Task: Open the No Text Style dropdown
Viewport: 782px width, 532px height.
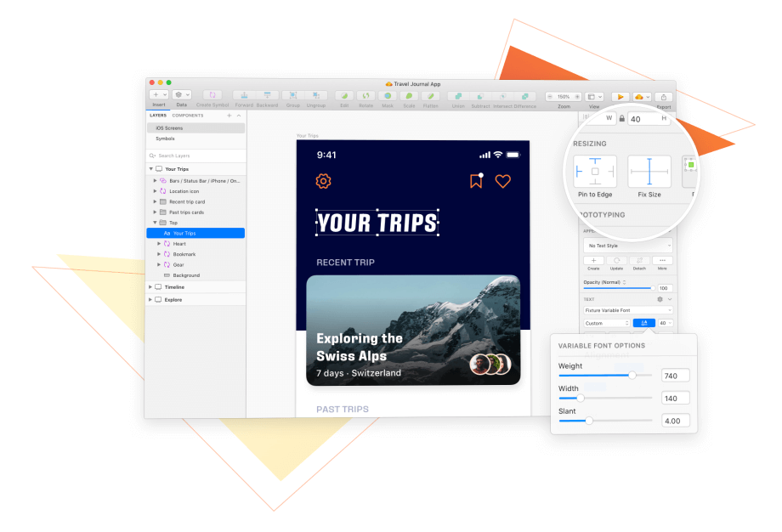Action: (x=628, y=246)
